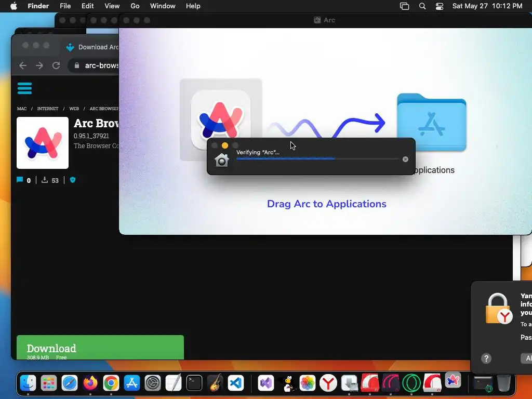The height and width of the screenshot is (399, 532).
Task: Open the purple Visual Studio Dock icon
Action: coord(266,383)
